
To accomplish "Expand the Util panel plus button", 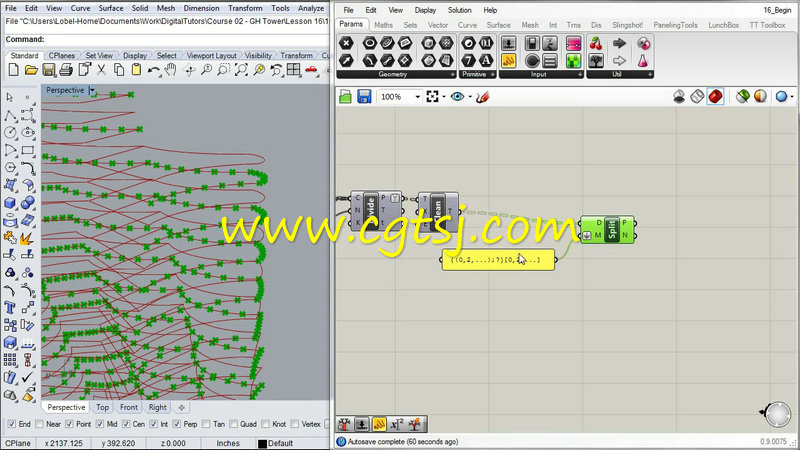I will (x=650, y=74).
